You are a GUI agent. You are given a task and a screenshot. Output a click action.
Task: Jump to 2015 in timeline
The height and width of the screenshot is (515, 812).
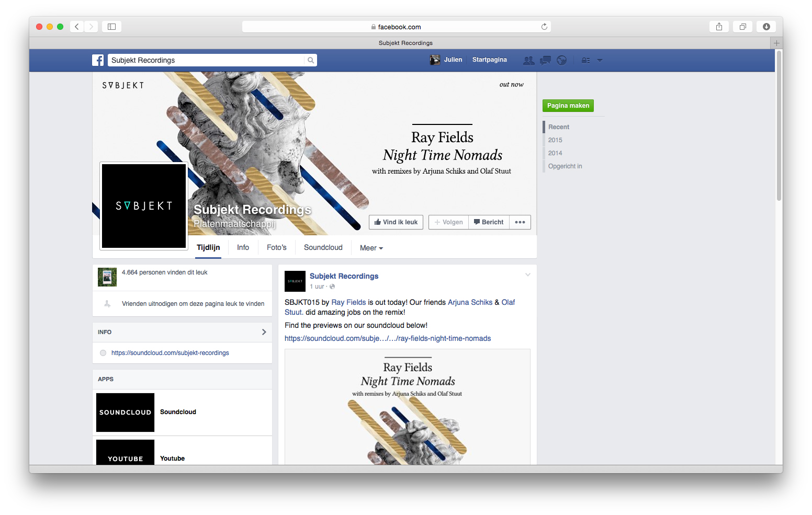pos(555,140)
